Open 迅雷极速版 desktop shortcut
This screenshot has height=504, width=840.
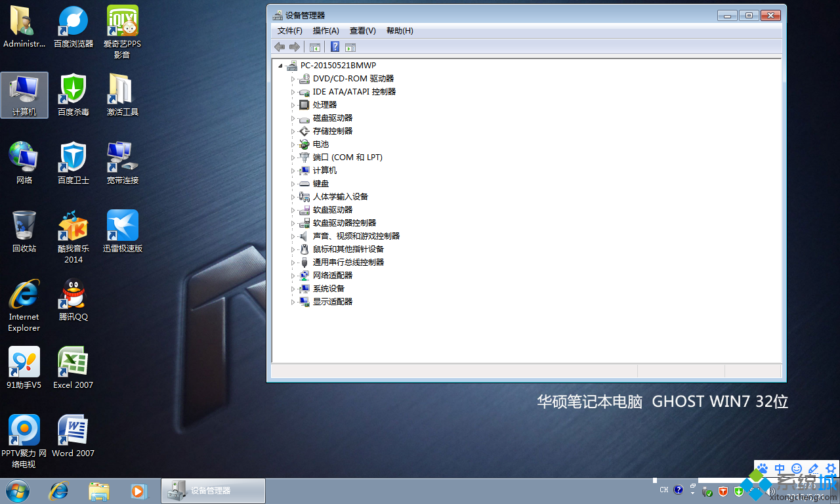tap(122, 226)
